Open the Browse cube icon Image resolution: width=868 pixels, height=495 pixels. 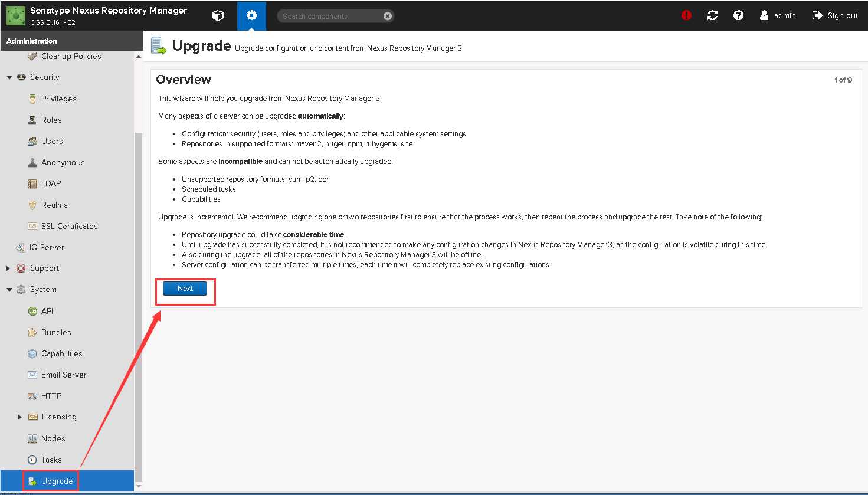click(x=218, y=16)
